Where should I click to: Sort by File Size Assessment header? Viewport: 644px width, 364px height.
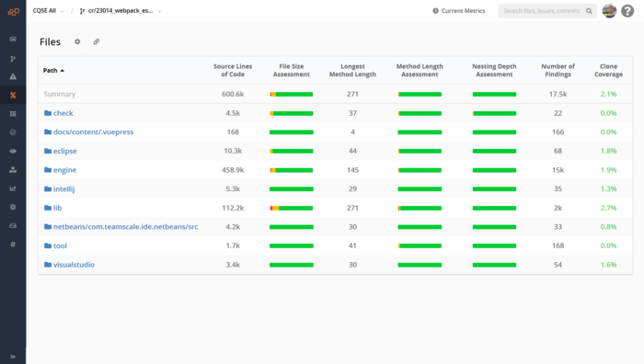pyautogui.click(x=292, y=70)
